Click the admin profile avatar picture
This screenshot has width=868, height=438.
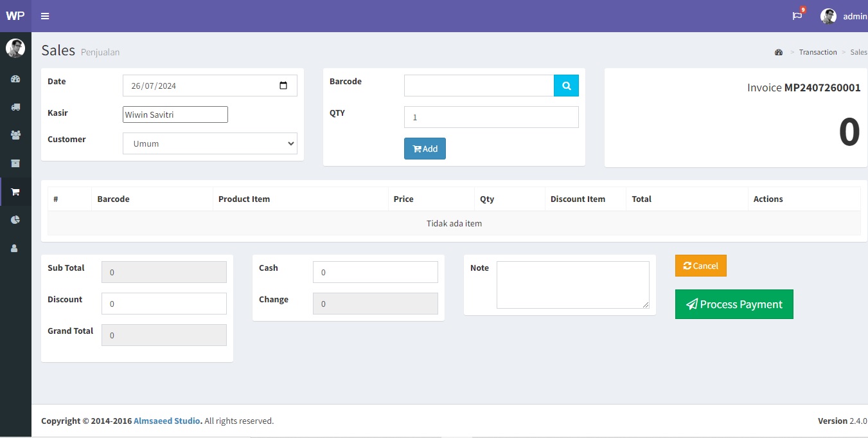click(x=828, y=16)
